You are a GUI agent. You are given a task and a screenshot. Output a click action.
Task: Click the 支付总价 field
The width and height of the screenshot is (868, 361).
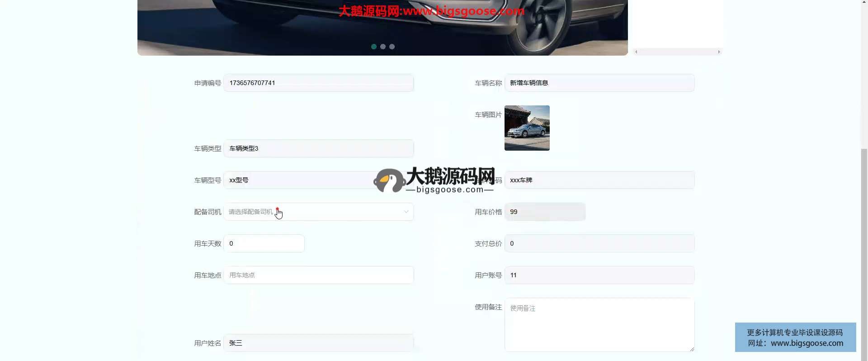(x=599, y=243)
